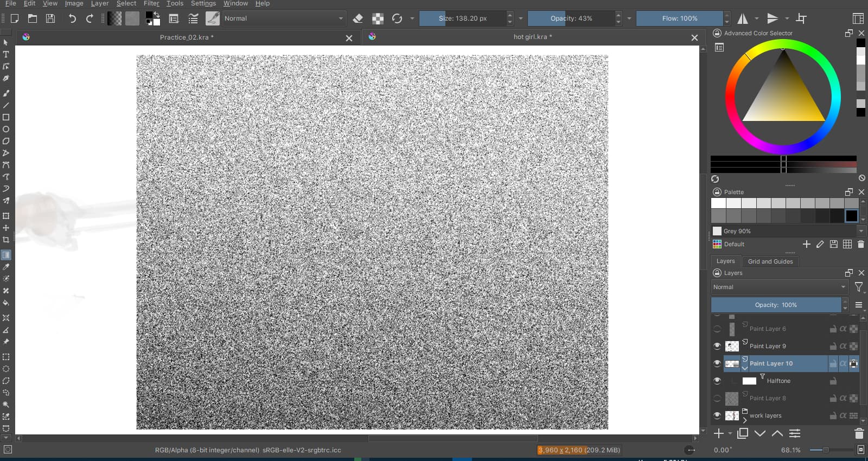868x461 pixels.
Task: Show the hidden Paint Layer 8
Action: pos(717,398)
